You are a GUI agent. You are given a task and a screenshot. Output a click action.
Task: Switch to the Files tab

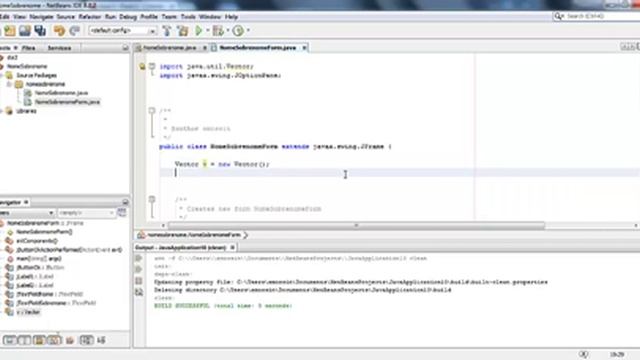[28, 48]
